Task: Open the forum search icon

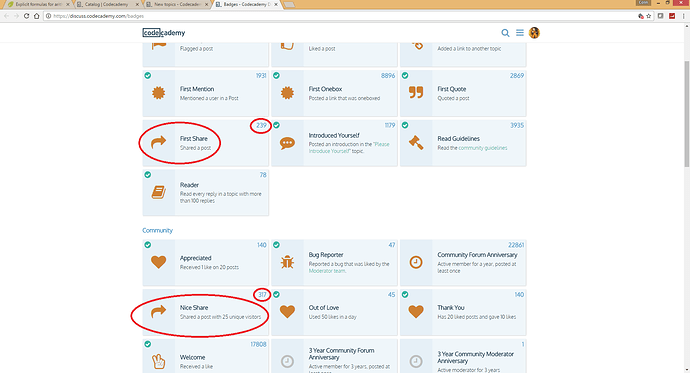Action: click(505, 33)
